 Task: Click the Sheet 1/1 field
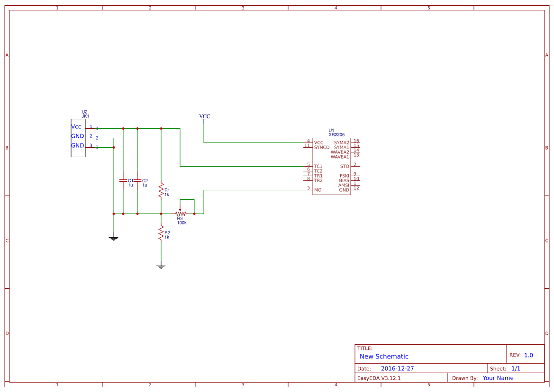[517, 368]
